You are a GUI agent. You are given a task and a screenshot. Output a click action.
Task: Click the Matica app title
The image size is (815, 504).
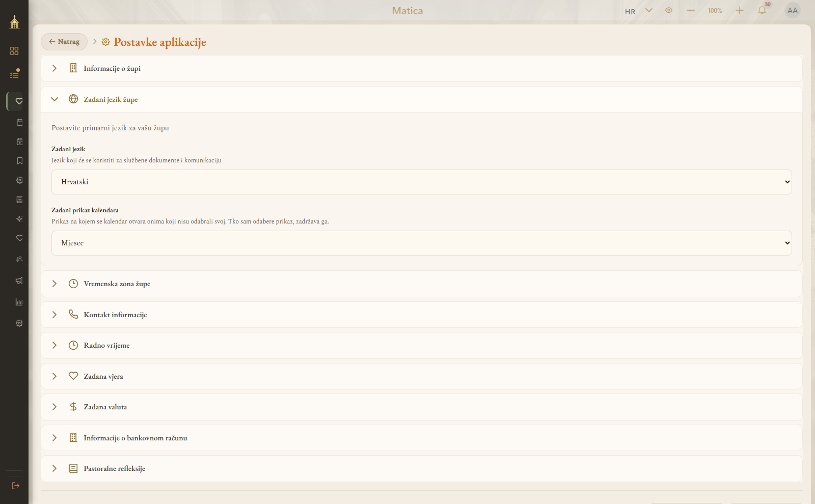[407, 11]
